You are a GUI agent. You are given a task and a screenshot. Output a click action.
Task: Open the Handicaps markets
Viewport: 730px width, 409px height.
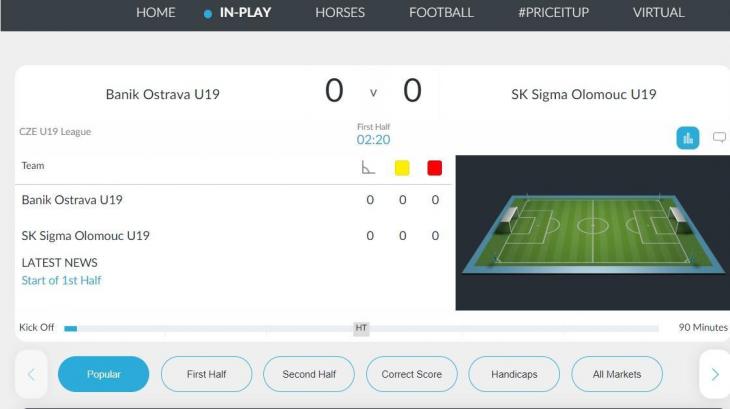514,374
